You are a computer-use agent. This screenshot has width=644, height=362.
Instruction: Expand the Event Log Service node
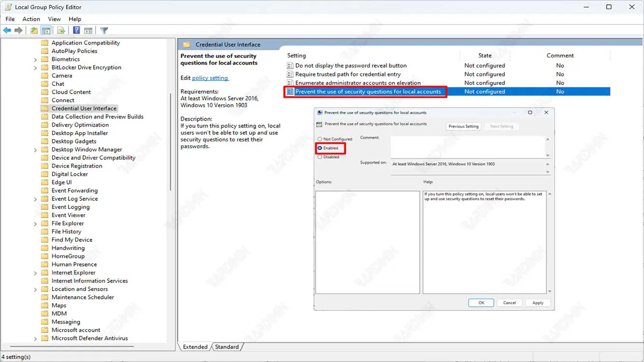[x=35, y=199]
